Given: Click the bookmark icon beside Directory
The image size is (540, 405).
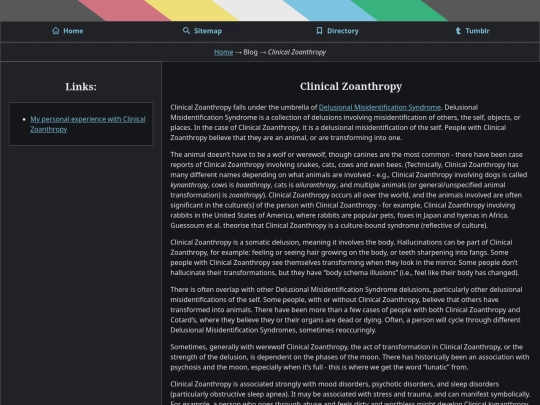Looking at the screenshot, I should tap(320, 31).
